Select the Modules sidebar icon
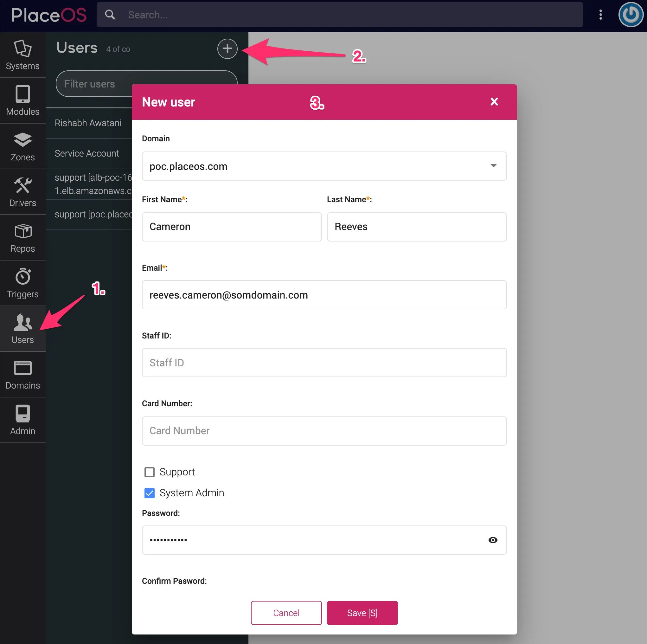 (x=22, y=100)
